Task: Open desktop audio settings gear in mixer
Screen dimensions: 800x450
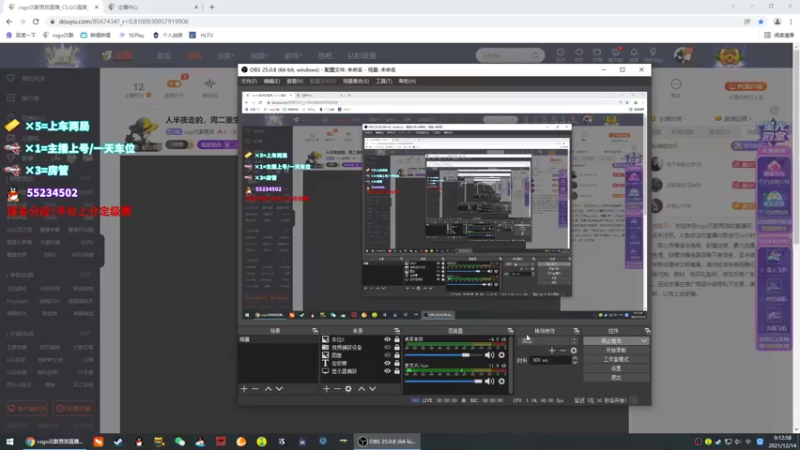Action: click(502, 355)
